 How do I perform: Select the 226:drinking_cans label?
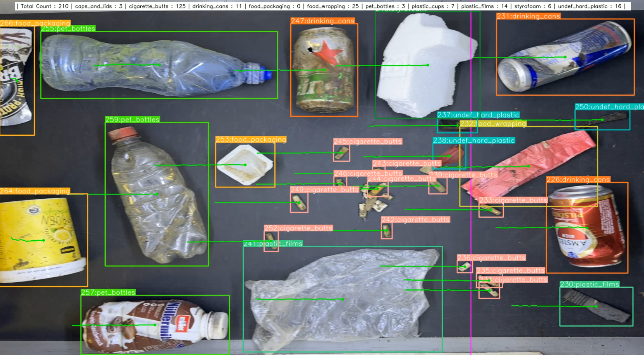(x=578, y=180)
